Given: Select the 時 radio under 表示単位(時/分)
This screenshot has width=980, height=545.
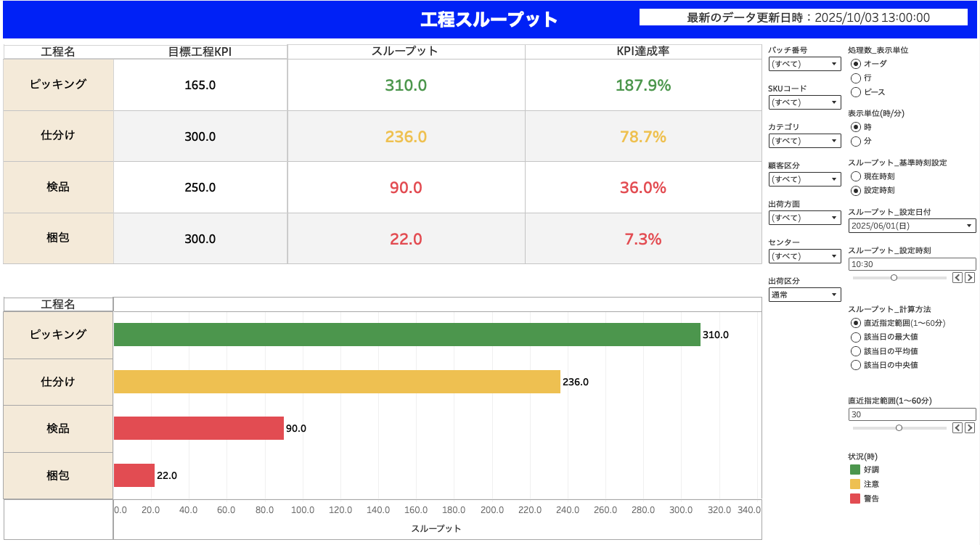Looking at the screenshot, I should (x=856, y=127).
